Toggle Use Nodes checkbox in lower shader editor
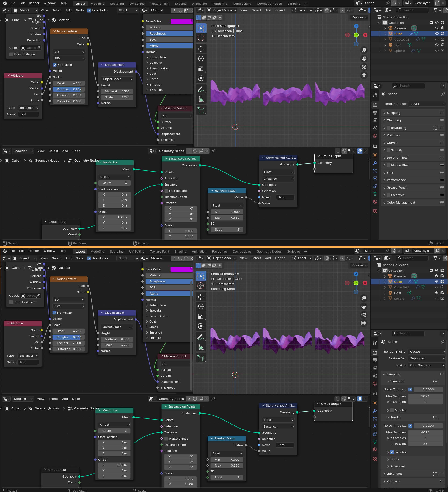The height and width of the screenshot is (492, 448). (89, 258)
